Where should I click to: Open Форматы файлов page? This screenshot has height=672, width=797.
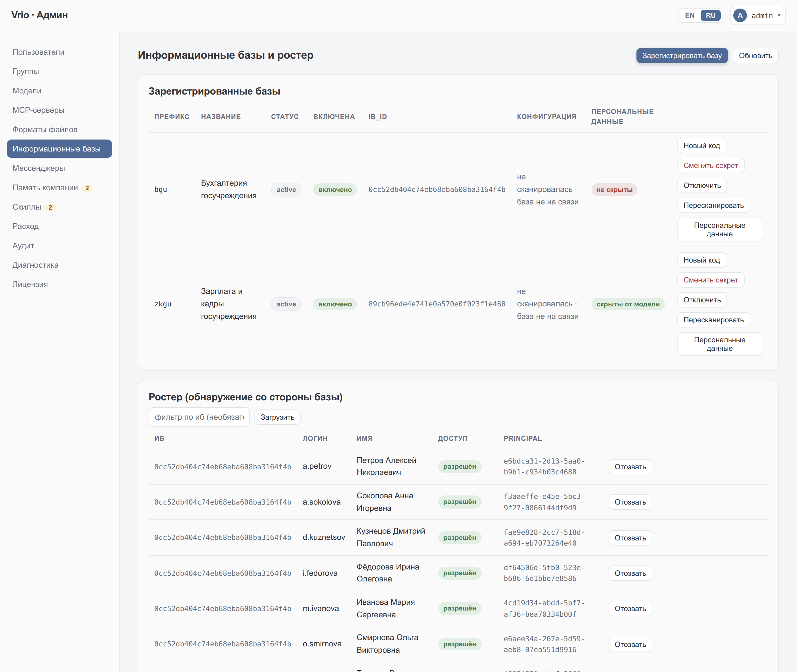[x=59, y=130]
